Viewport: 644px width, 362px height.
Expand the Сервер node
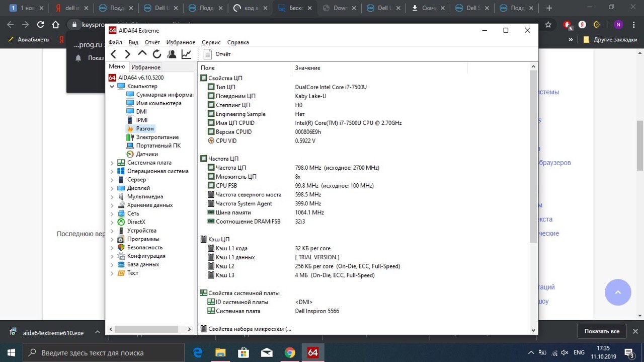(112, 180)
